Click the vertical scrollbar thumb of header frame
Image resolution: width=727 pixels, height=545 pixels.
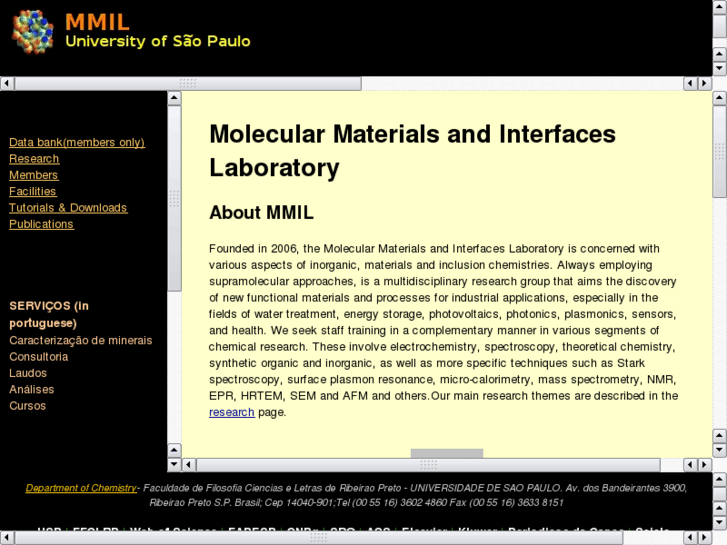point(720,27)
